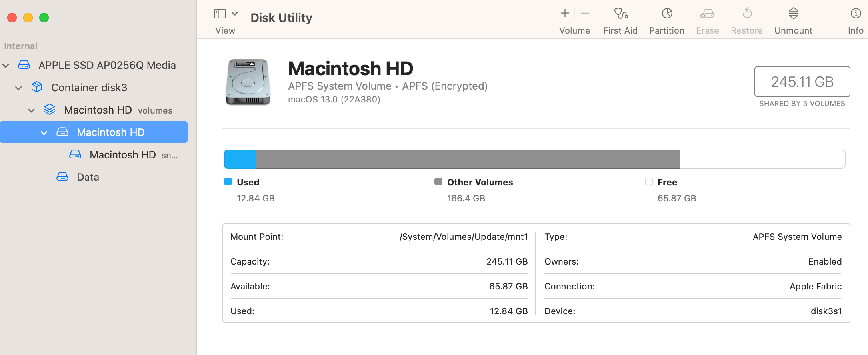The image size is (868, 355).
Task: Select Container disk3 cube icon
Action: point(37,87)
